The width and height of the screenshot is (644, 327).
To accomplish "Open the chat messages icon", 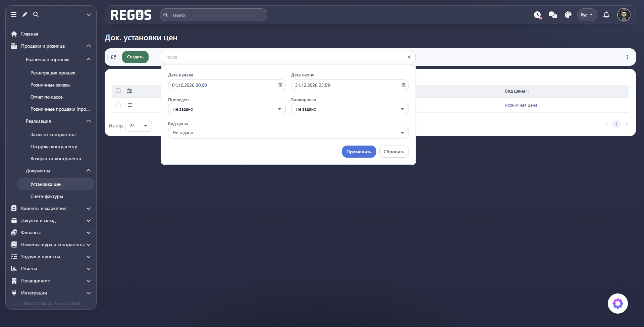I will (553, 15).
